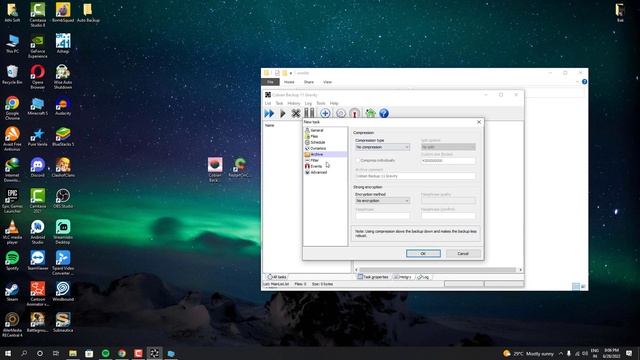Click the Chrome icon in the taskbar
The height and width of the screenshot is (360, 640).
(x=122, y=353)
